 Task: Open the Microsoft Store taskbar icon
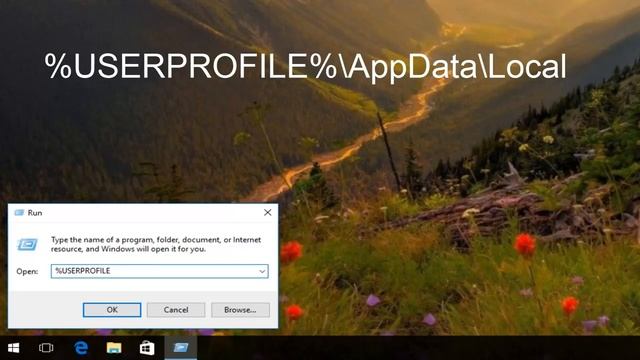coord(147,348)
